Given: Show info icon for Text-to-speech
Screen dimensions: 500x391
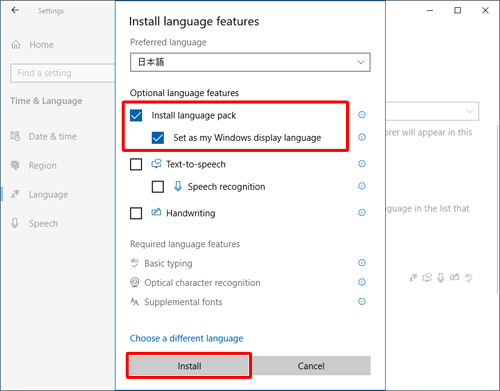Looking at the screenshot, I should click(x=362, y=164).
